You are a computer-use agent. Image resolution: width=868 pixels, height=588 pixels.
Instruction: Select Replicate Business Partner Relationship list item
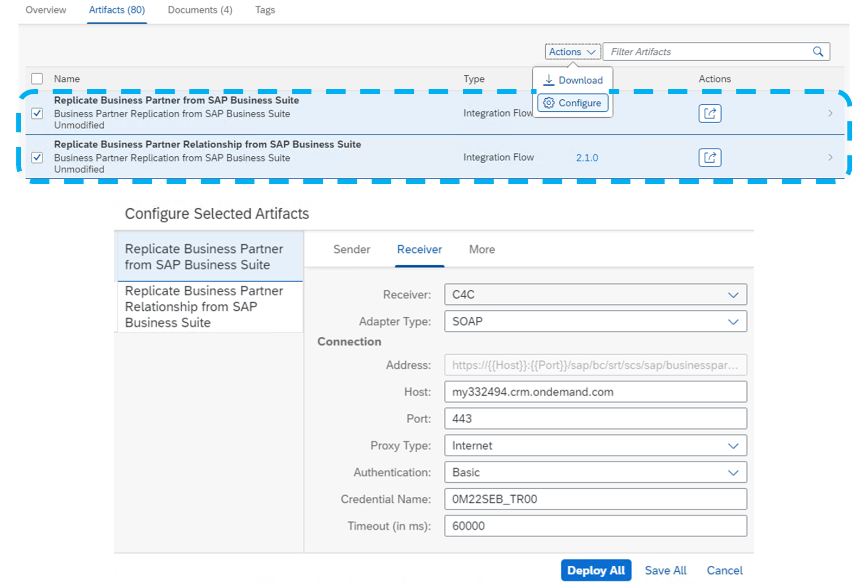tap(210, 306)
